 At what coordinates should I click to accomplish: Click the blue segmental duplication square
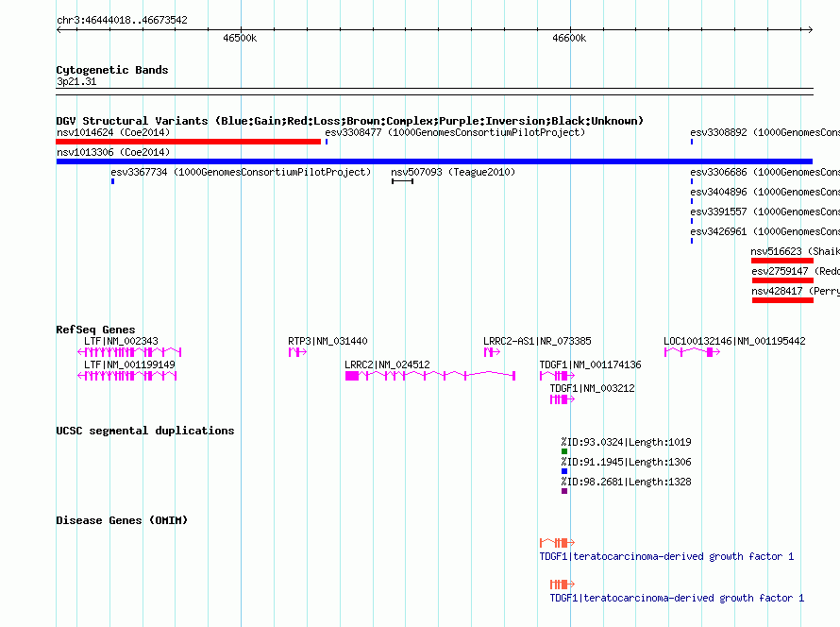564,471
